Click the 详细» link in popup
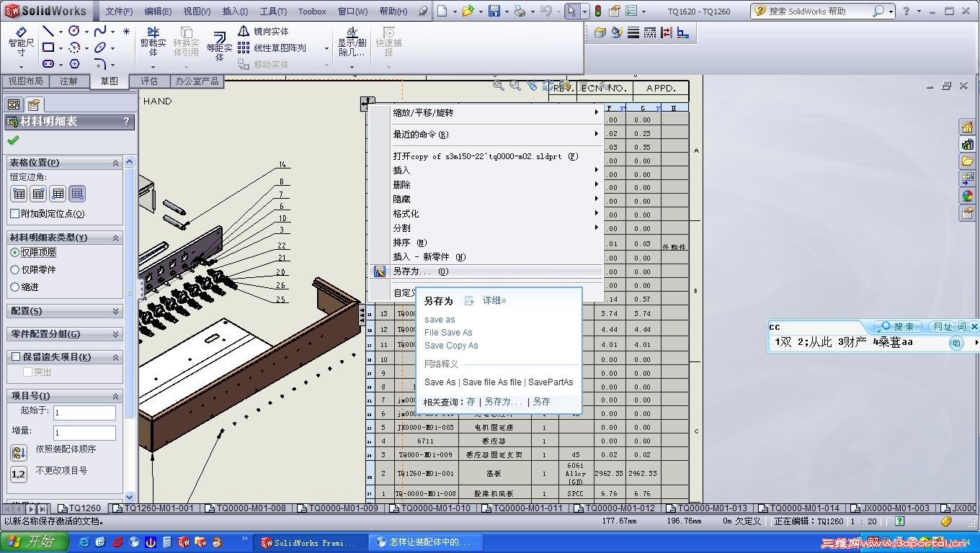The width and height of the screenshot is (980, 553). tap(494, 301)
